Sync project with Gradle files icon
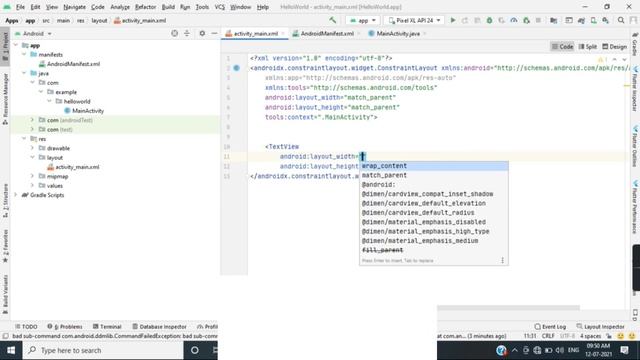Viewport: 640px width, 360px height. pos(581,20)
